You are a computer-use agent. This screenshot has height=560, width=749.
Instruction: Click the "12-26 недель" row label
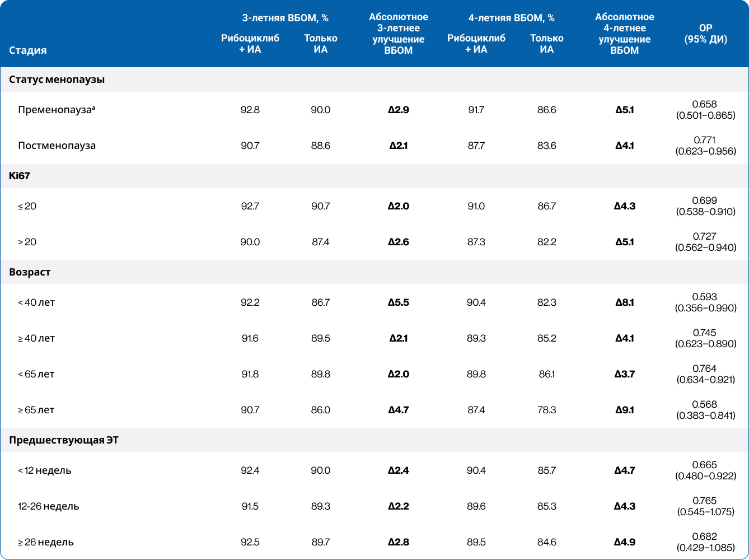pos(48,506)
